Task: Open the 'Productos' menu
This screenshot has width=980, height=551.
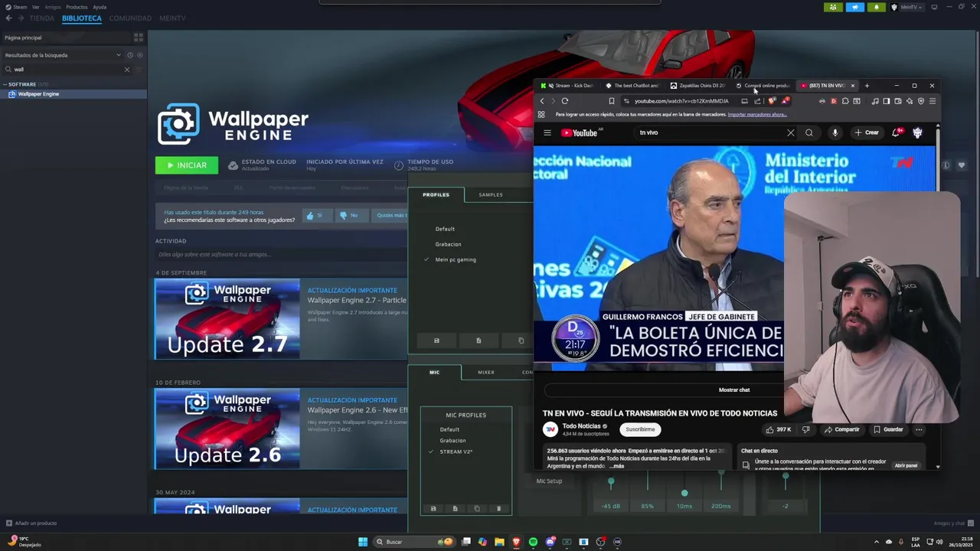Action: (x=77, y=7)
